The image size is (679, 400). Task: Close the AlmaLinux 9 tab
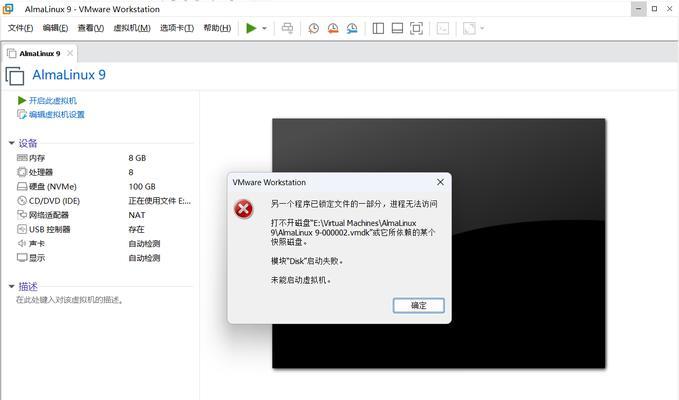tap(70, 53)
